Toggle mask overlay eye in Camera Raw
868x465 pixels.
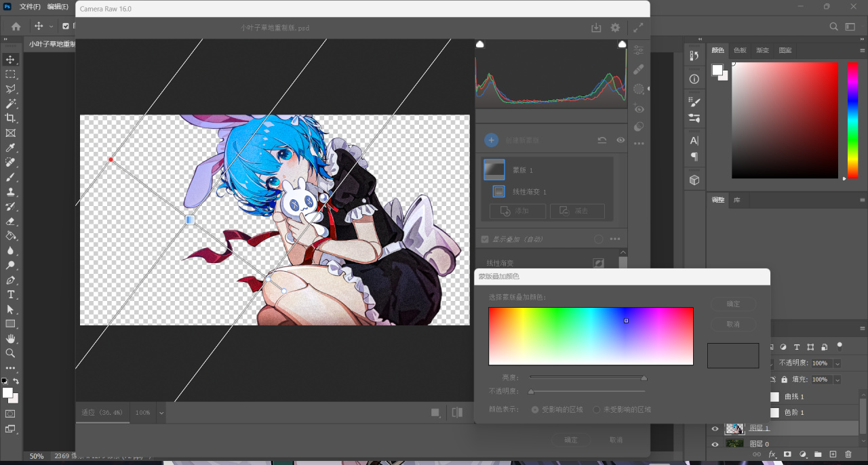[620, 140]
